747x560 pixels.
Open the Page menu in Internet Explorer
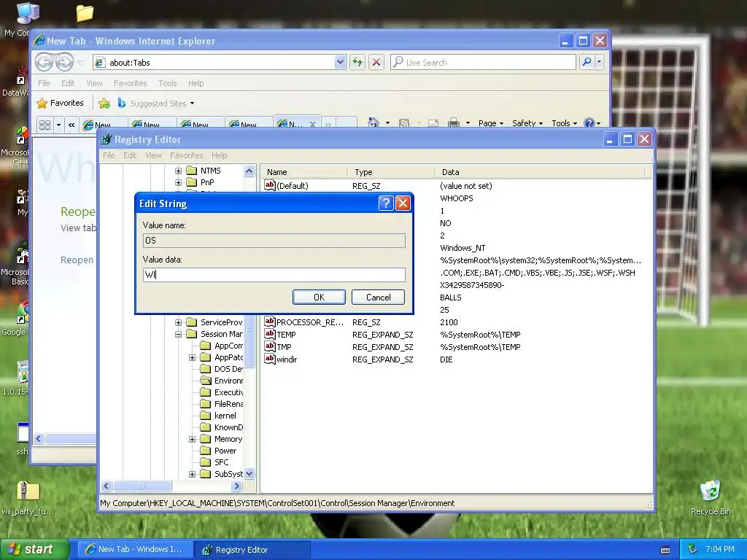491,122
